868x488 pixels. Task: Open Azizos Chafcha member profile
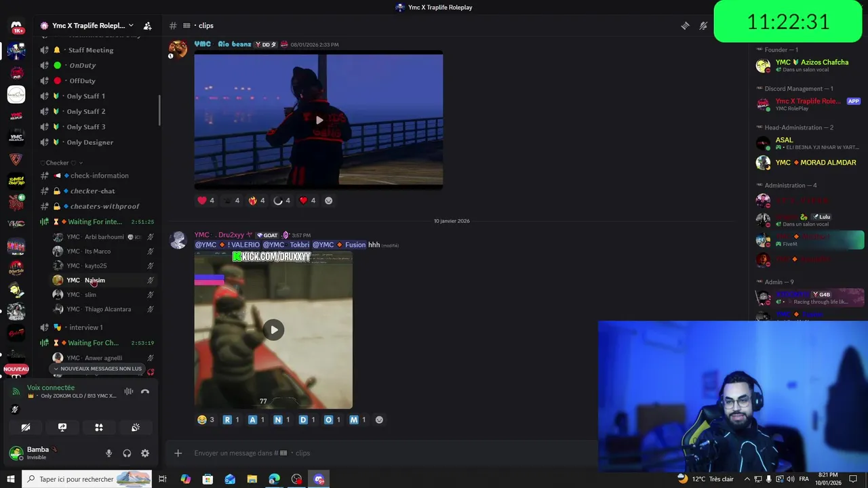pyautogui.click(x=809, y=66)
